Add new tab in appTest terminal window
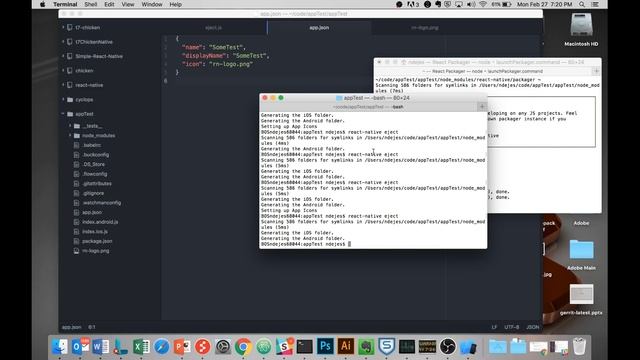The height and width of the screenshot is (360, 640). (482, 107)
